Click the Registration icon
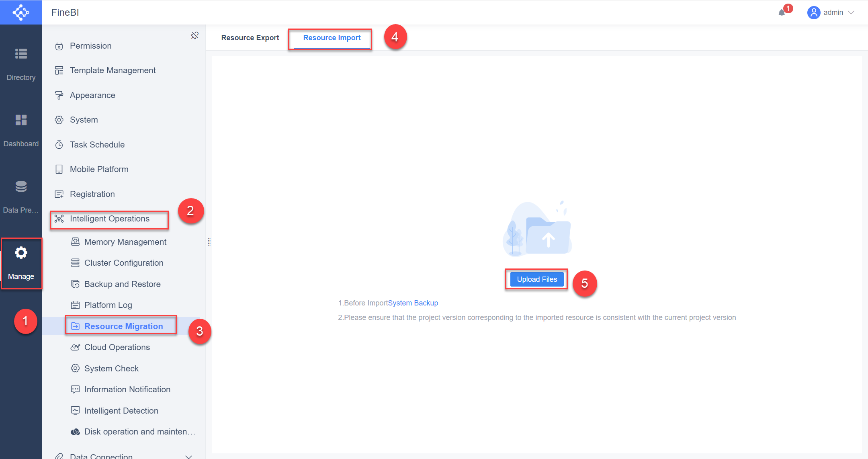Screen dimensions: 868x459 [x=59, y=194]
